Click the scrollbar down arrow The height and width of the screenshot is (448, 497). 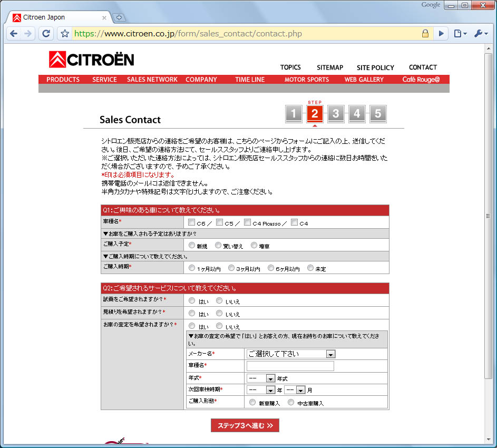(488, 440)
